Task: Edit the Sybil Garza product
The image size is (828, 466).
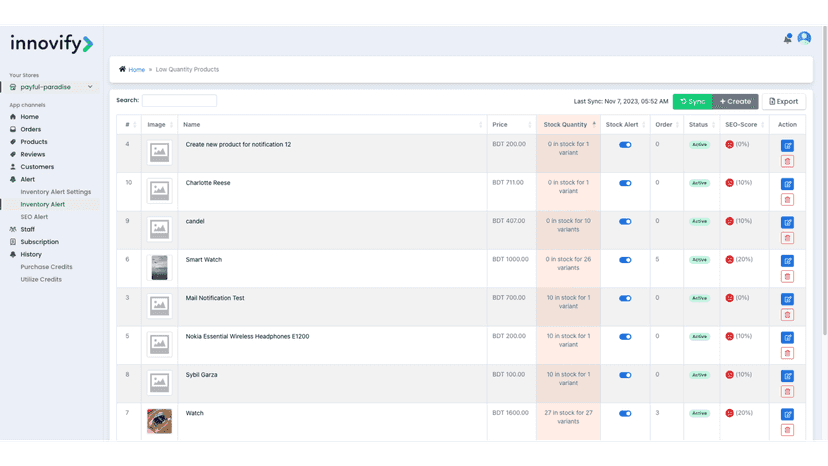Action: click(787, 376)
